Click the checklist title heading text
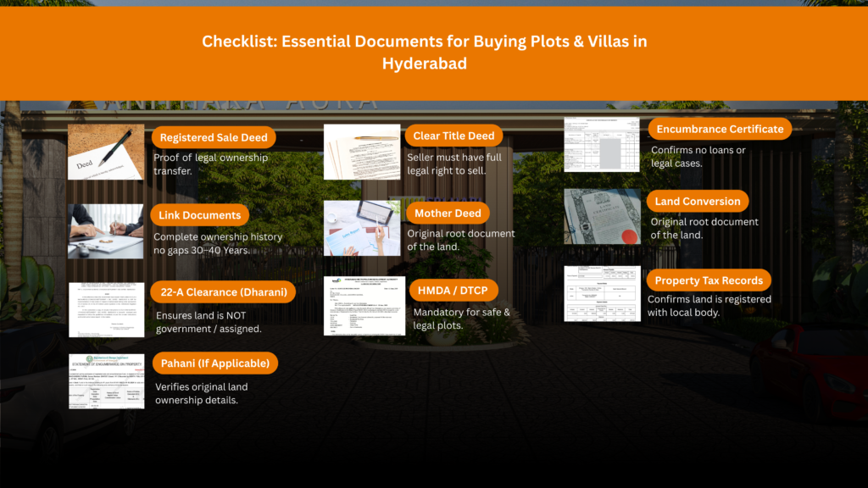 coord(424,52)
